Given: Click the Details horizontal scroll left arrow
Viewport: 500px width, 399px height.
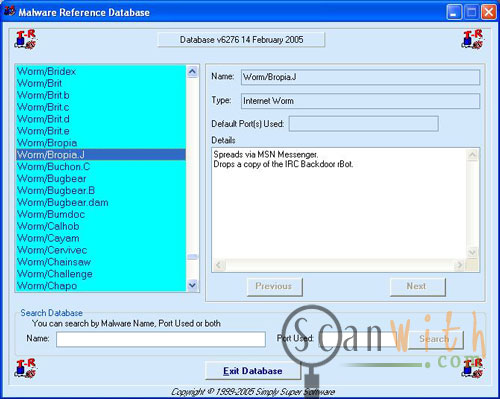Looking at the screenshot, I should [219, 265].
